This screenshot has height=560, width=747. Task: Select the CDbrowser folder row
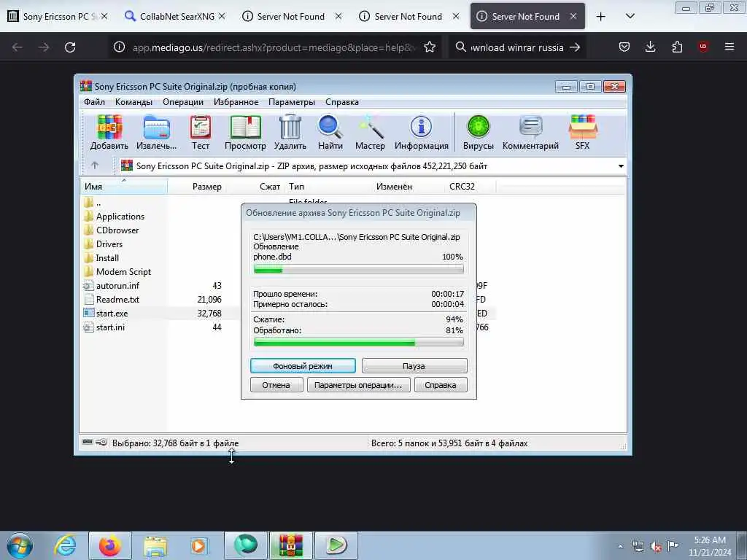point(117,230)
